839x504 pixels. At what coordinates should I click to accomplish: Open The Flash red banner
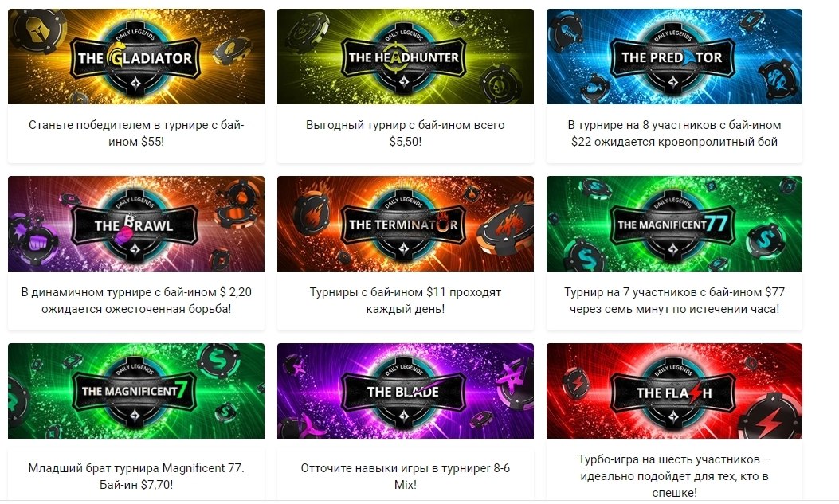pos(674,391)
